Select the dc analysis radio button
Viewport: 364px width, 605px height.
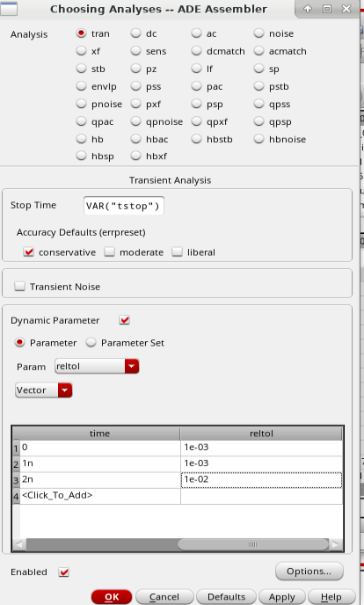[x=135, y=33]
